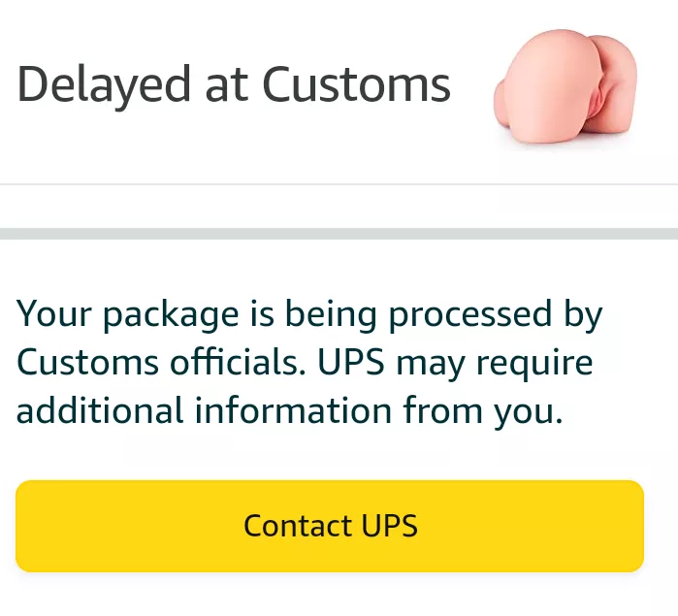
Task: Tap the Delayed at Customs heading
Action: (x=234, y=85)
